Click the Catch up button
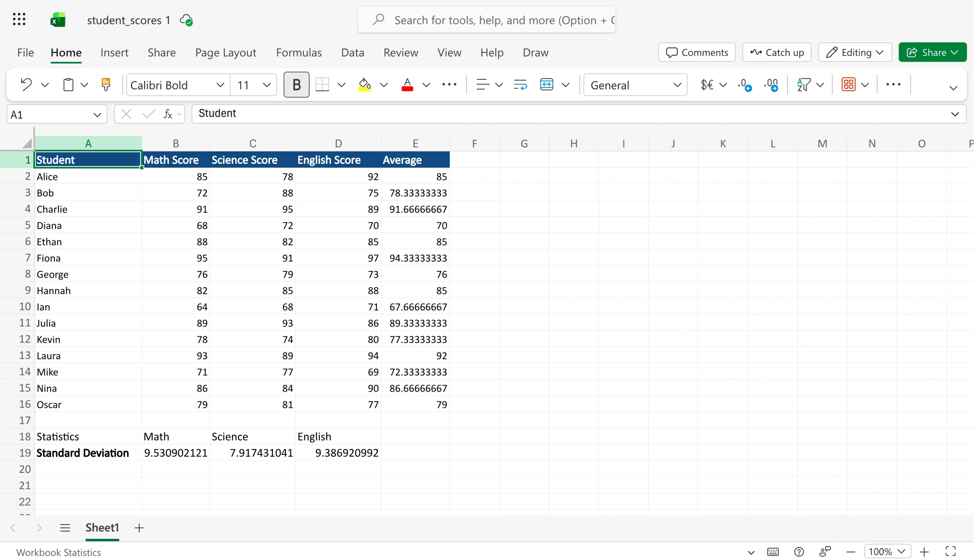 click(x=777, y=52)
